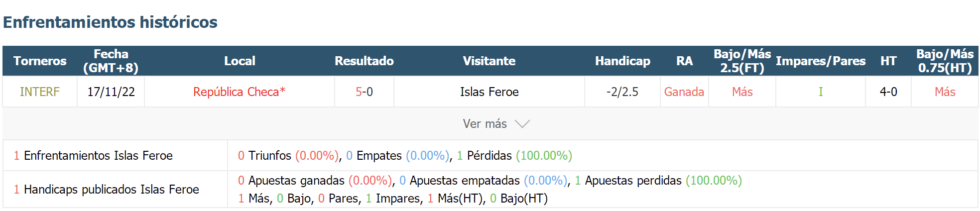Image resolution: width=980 pixels, height=211 pixels.
Task: Click the RA column header
Action: point(684,61)
